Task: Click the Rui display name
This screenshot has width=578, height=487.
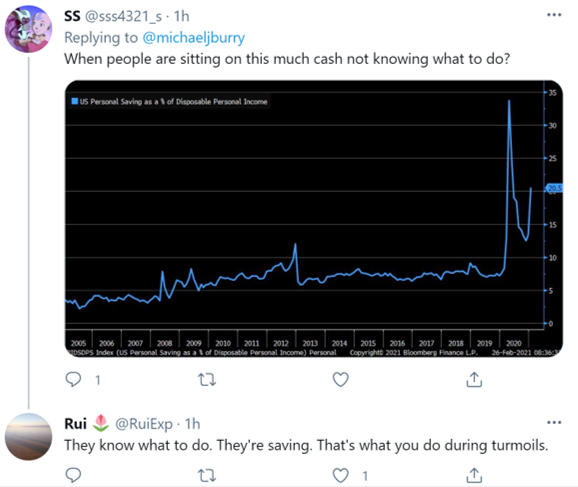Action: pos(76,424)
